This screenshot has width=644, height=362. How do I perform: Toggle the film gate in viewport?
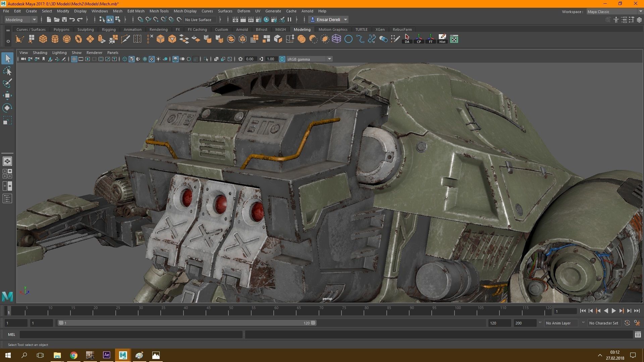(x=81, y=59)
